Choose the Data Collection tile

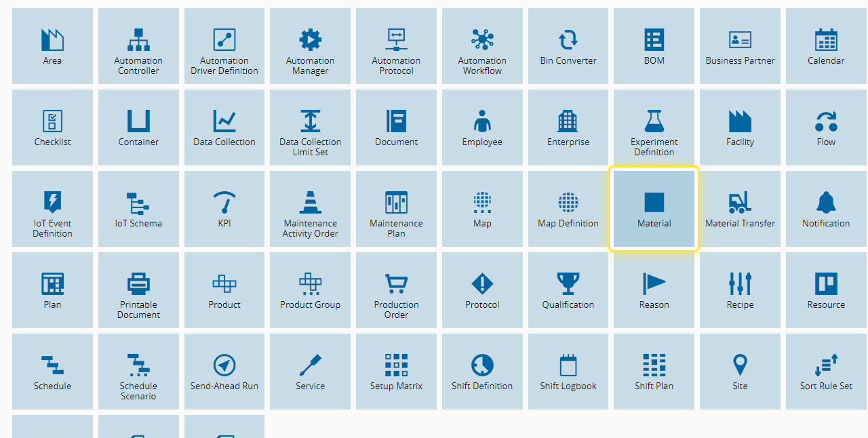coord(224,127)
